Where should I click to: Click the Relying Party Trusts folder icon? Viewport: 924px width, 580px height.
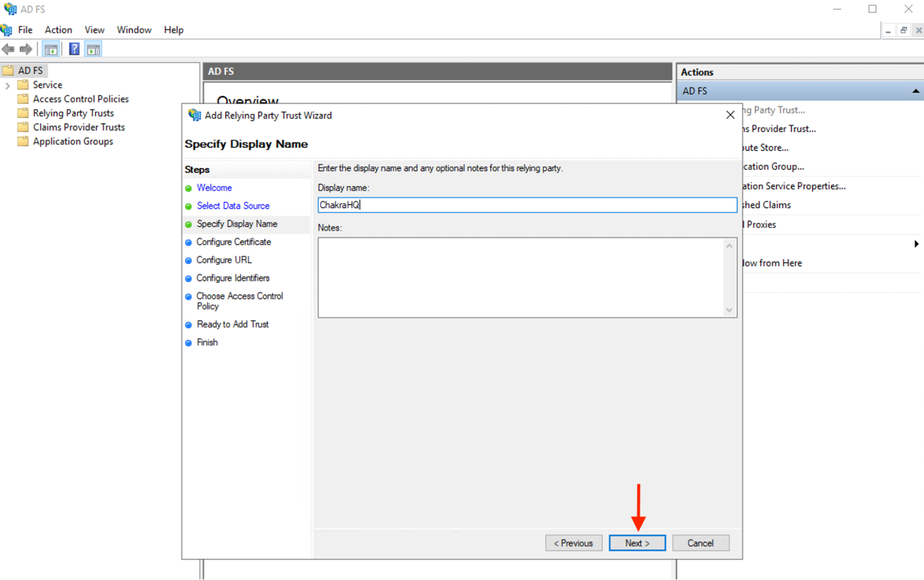pos(22,113)
